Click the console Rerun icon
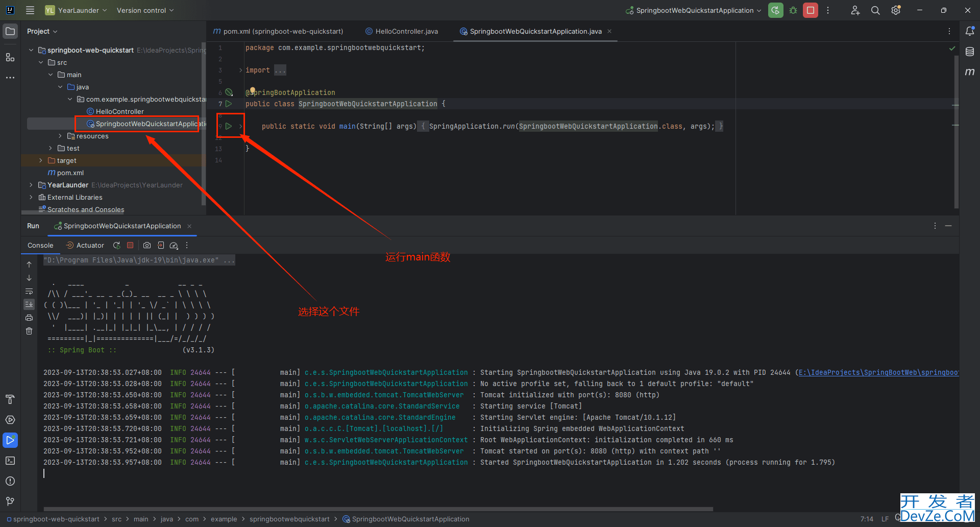This screenshot has height=527, width=980. coord(117,245)
